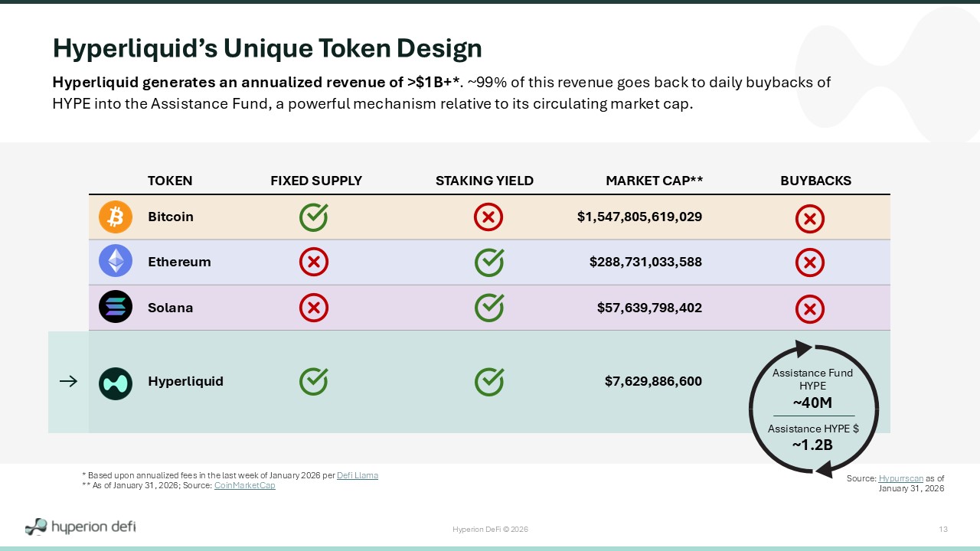Click Solana's Staking Yield green checkmark
980x551 pixels.
[489, 308]
